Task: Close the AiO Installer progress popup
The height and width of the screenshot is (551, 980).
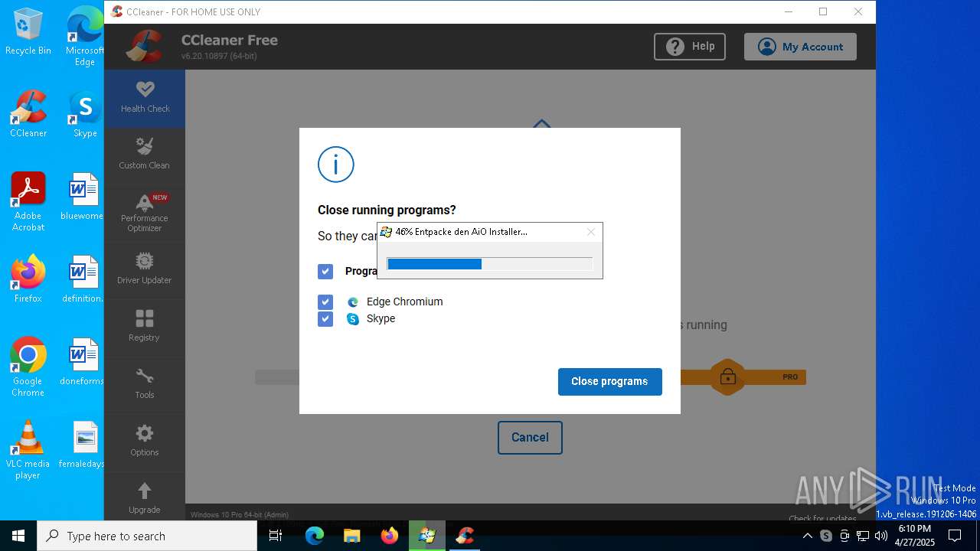Action: pyautogui.click(x=591, y=232)
